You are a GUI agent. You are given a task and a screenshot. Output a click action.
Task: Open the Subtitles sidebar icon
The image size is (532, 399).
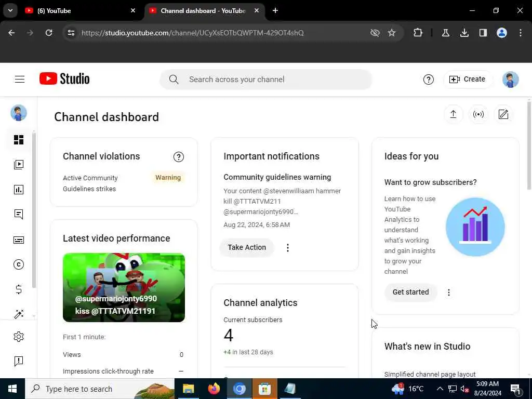(x=19, y=240)
